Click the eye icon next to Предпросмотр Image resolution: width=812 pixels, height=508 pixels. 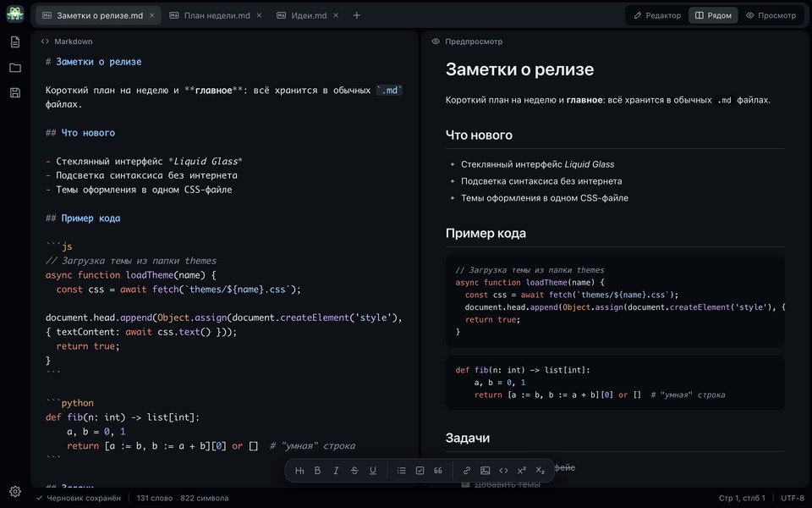[436, 41]
